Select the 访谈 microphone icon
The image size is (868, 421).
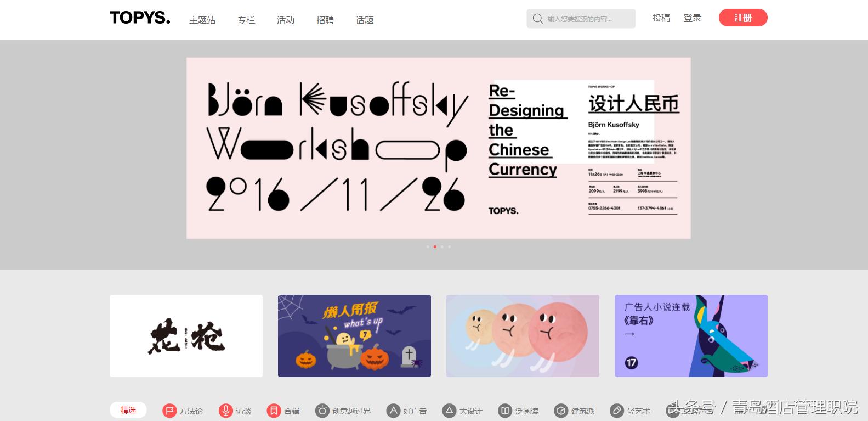coord(225,411)
